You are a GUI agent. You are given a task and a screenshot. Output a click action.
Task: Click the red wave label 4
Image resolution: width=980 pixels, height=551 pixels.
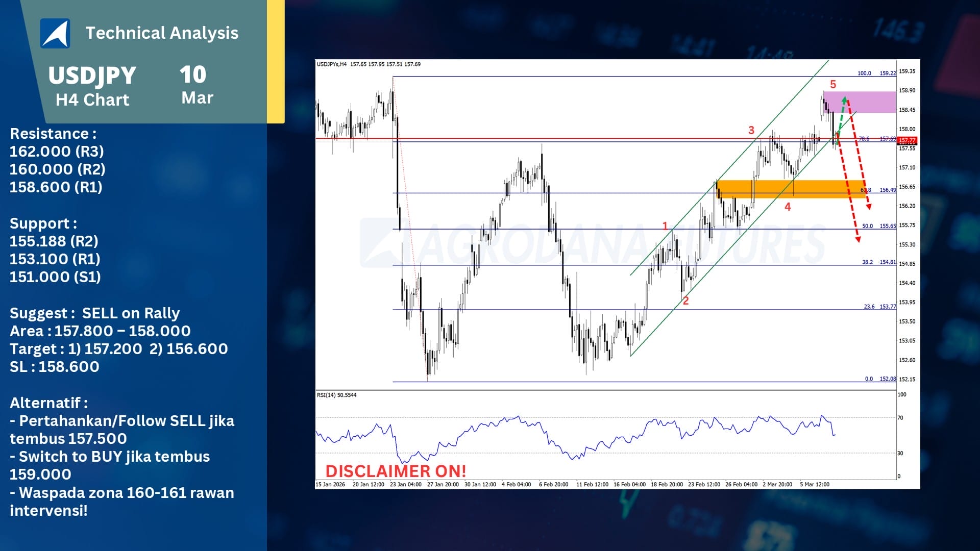(x=788, y=207)
